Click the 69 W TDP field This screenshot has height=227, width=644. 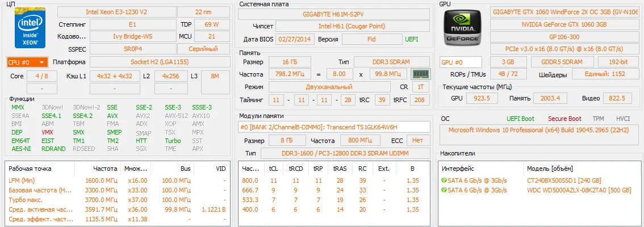[x=212, y=24]
